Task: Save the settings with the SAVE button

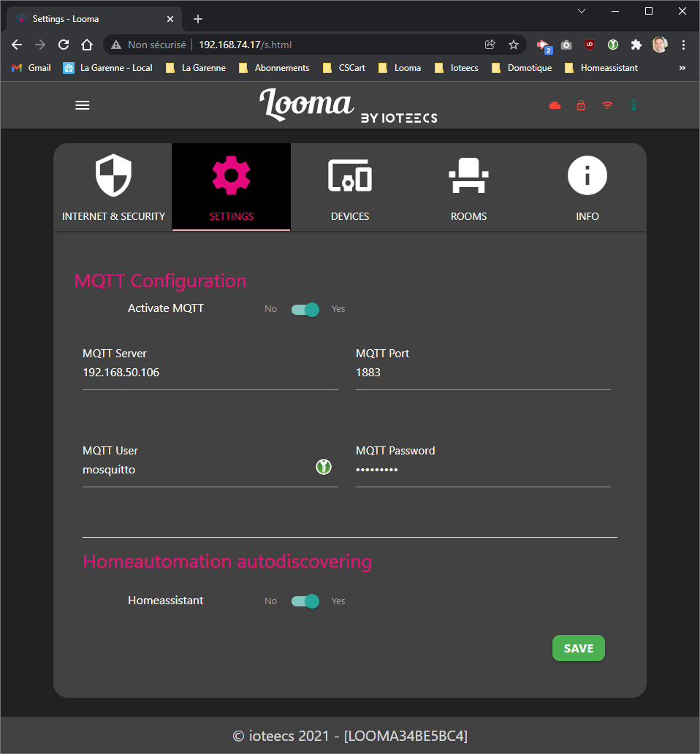Action: pos(579,648)
